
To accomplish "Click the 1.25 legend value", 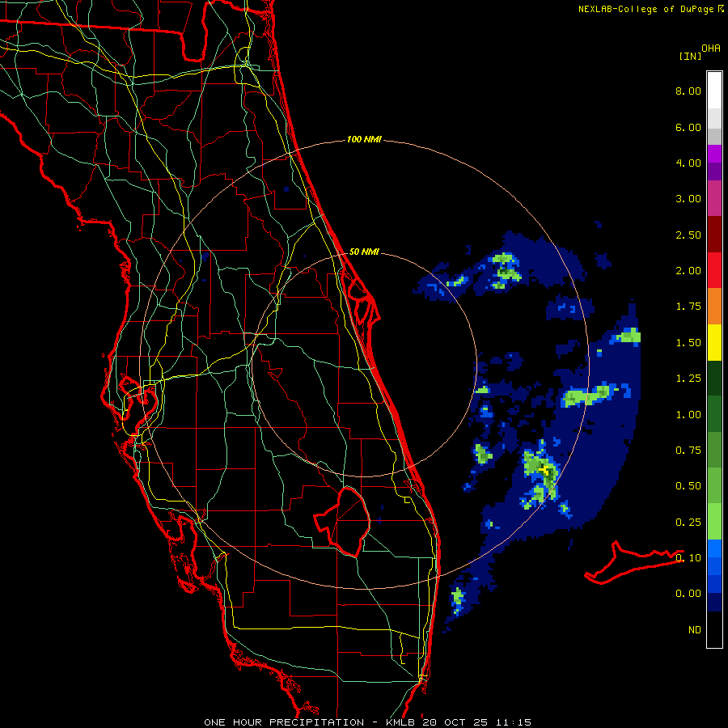I will (688, 379).
